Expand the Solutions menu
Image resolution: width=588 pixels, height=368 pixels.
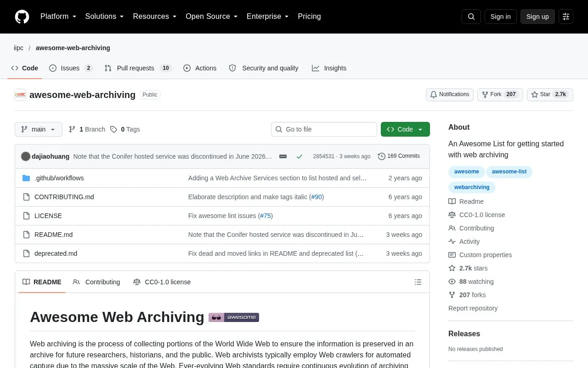pos(105,17)
